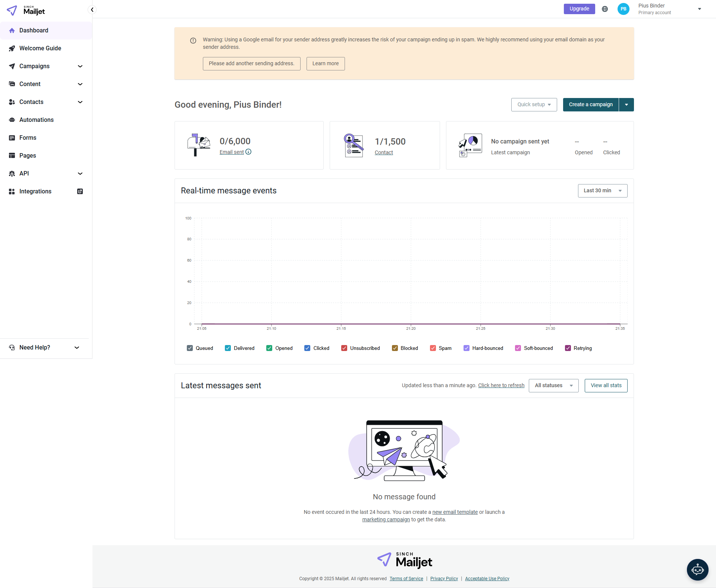Open the Welcome Guide menu item
This screenshot has width=716, height=588.
pos(40,48)
